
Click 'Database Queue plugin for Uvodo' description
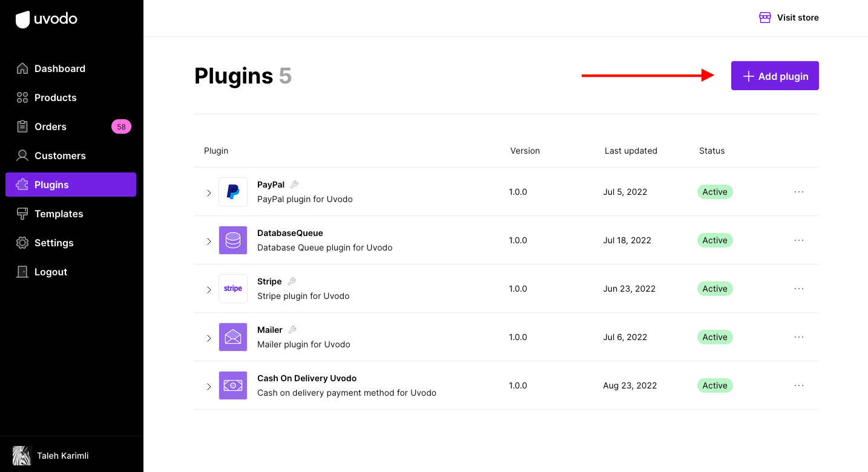(x=325, y=247)
